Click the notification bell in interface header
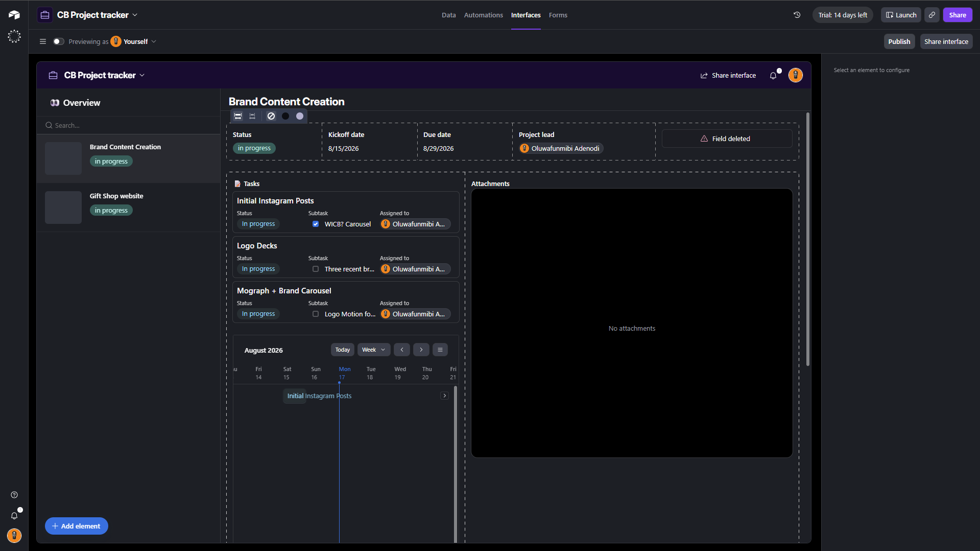 pos(773,76)
